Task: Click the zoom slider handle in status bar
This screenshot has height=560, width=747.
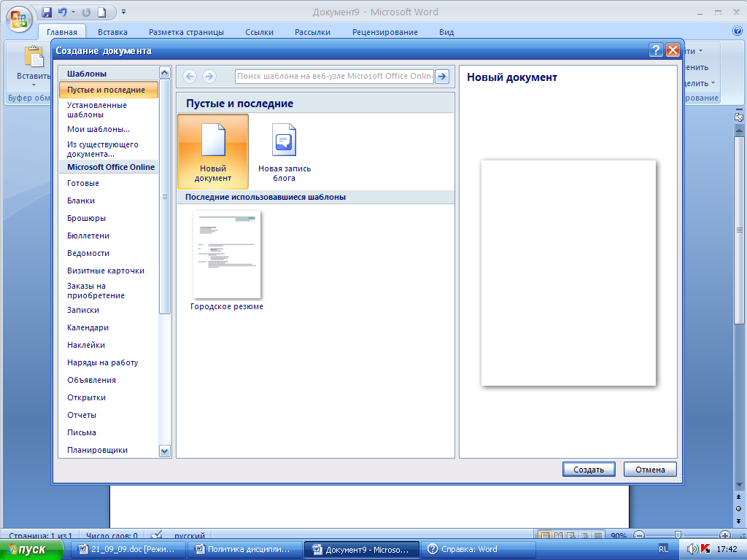Action: point(678,535)
